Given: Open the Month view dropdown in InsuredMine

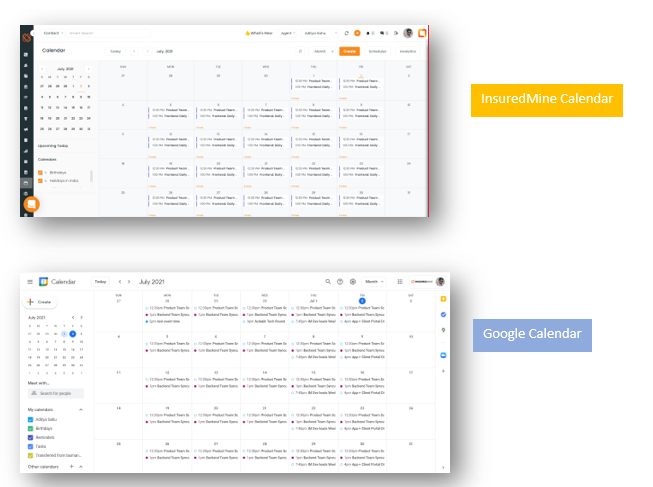Looking at the screenshot, I should (x=322, y=51).
